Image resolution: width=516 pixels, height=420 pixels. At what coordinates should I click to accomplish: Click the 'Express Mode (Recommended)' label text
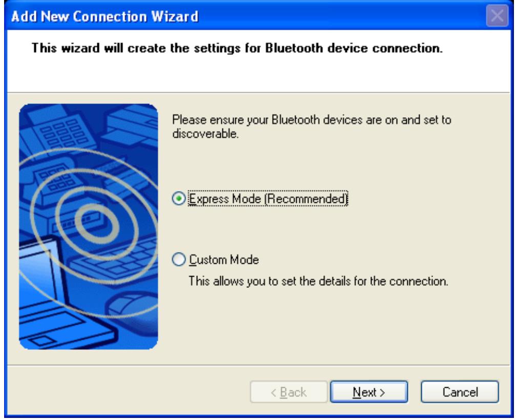tap(268, 199)
